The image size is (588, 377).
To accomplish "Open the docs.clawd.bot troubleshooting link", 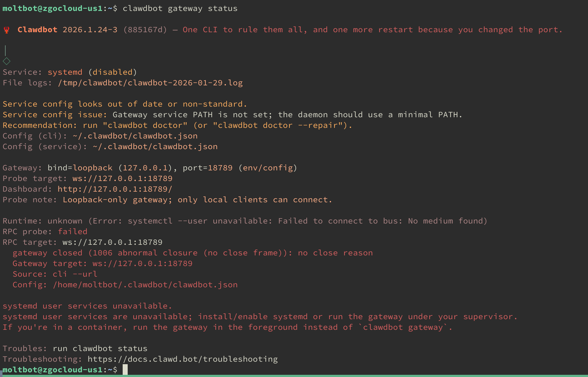I will (182, 359).
